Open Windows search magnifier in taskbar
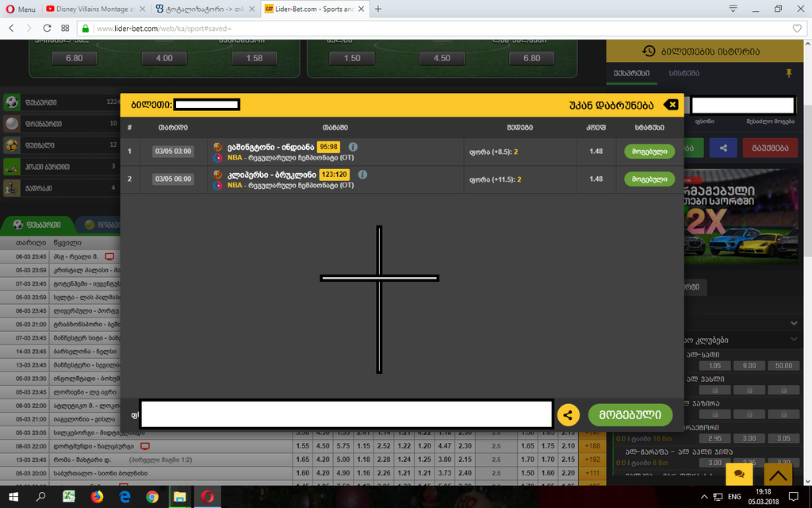This screenshot has height=508, width=812. pyautogui.click(x=41, y=497)
